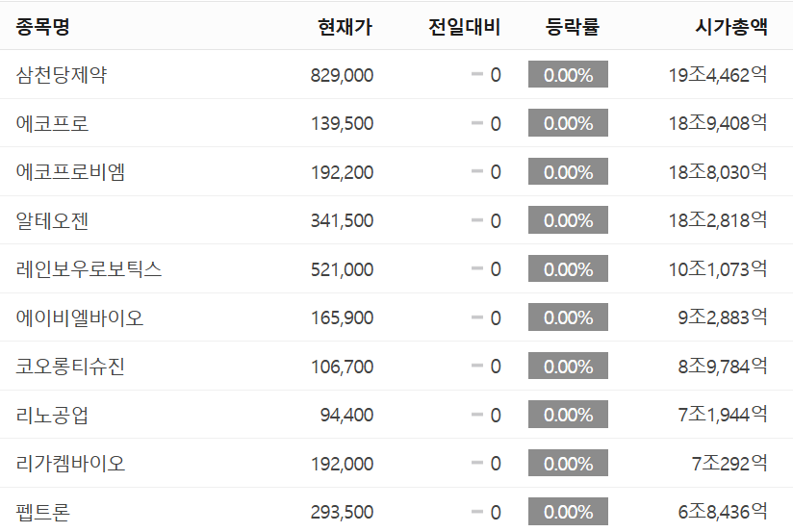Screen dimensions: 793x532
Task: Open the 삼천당제약 stock link
Action: point(62,75)
